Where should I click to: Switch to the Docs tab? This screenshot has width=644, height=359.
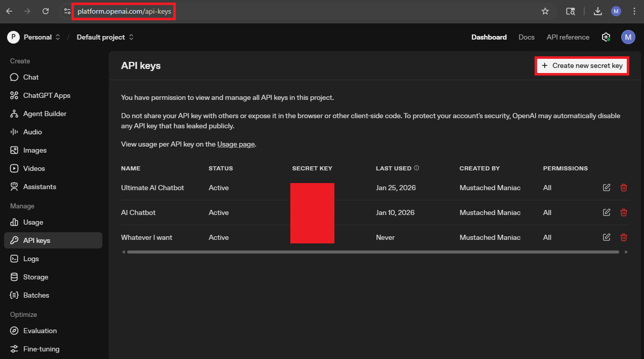point(526,37)
